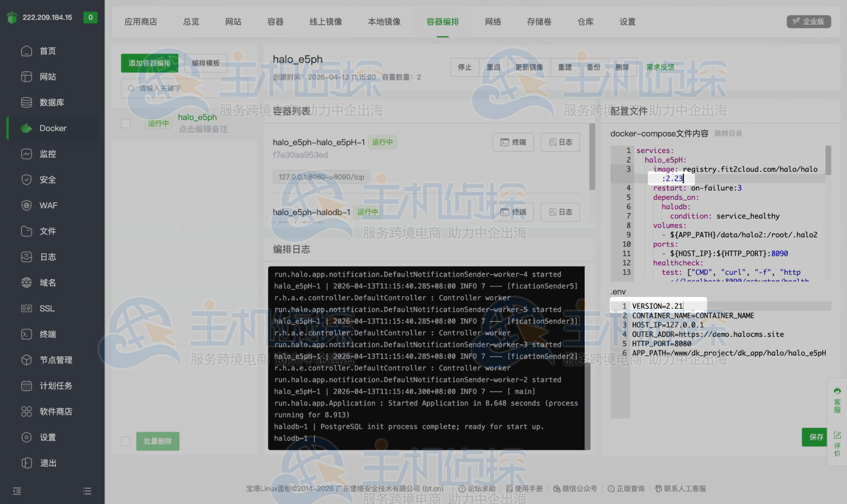Image resolution: width=847 pixels, height=504 pixels.
Task: Open the 本地镜像 tab
Action: click(384, 21)
